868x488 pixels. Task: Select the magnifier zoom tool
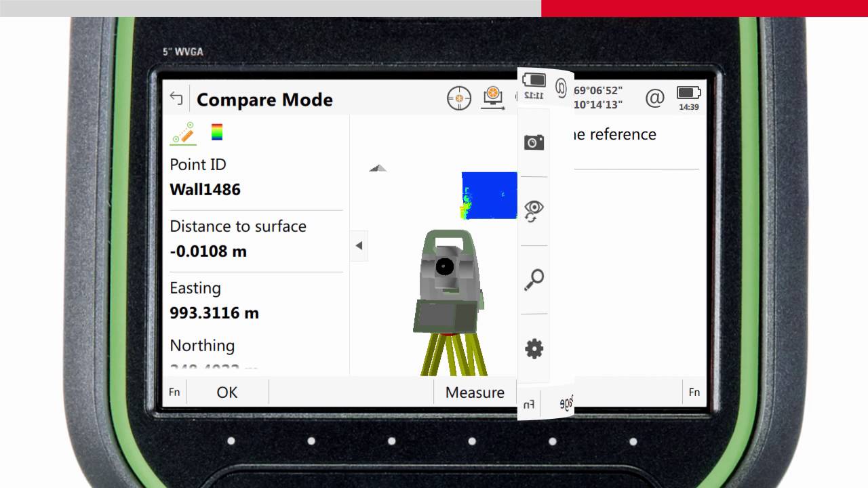pyautogui.click(x=534, y=279)
